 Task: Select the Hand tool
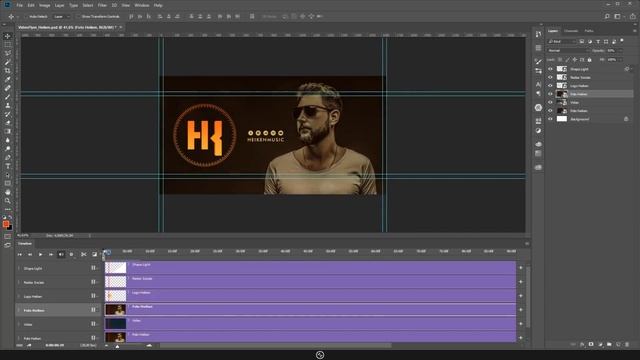(x=7, y=192)
